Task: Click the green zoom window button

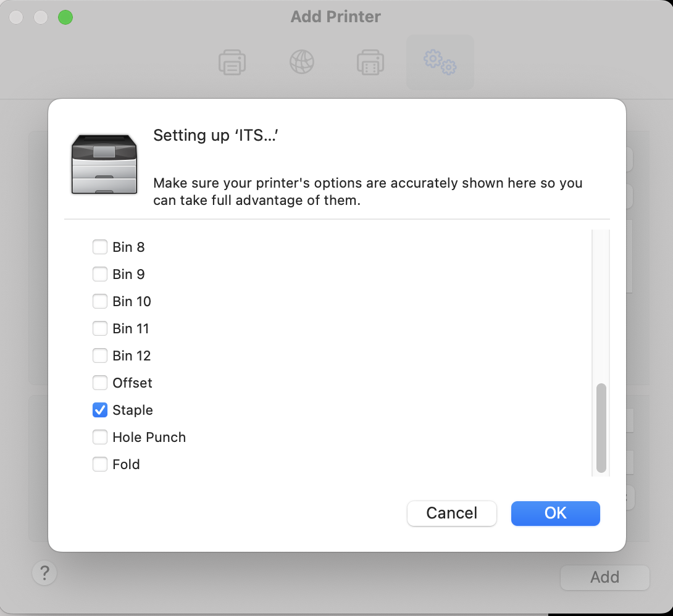Action: point(65,17)
